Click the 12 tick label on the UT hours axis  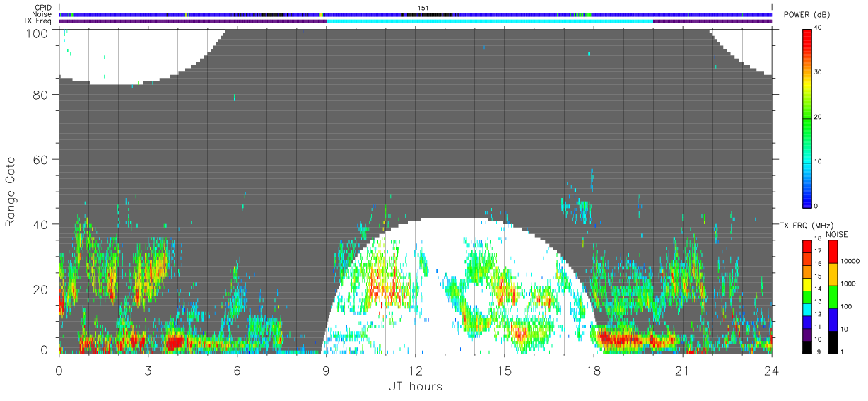pyautogui.click(x=415, y=371)
